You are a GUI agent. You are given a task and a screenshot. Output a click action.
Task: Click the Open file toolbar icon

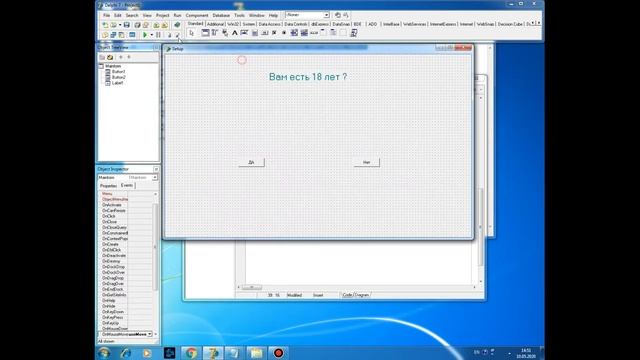click(x=113, y=25)
